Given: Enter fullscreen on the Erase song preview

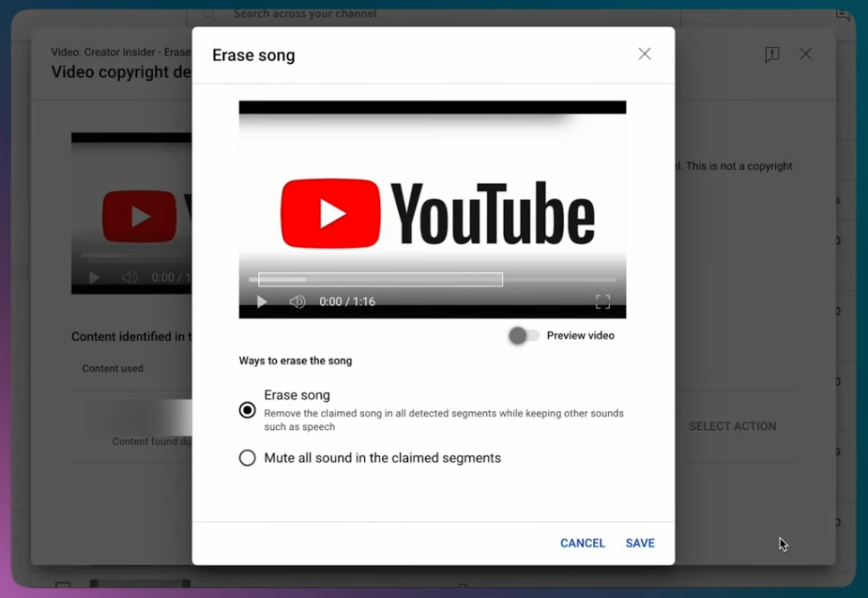Looking at the screenshot, I should tap(602, 302).
